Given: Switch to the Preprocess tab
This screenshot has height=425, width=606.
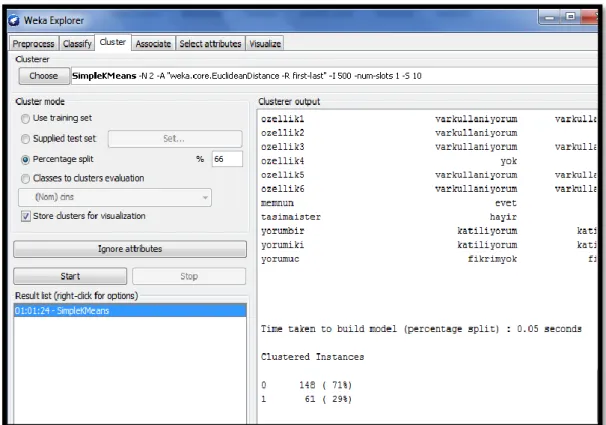Looking at the screenshot, I should (x=34, y=44).
